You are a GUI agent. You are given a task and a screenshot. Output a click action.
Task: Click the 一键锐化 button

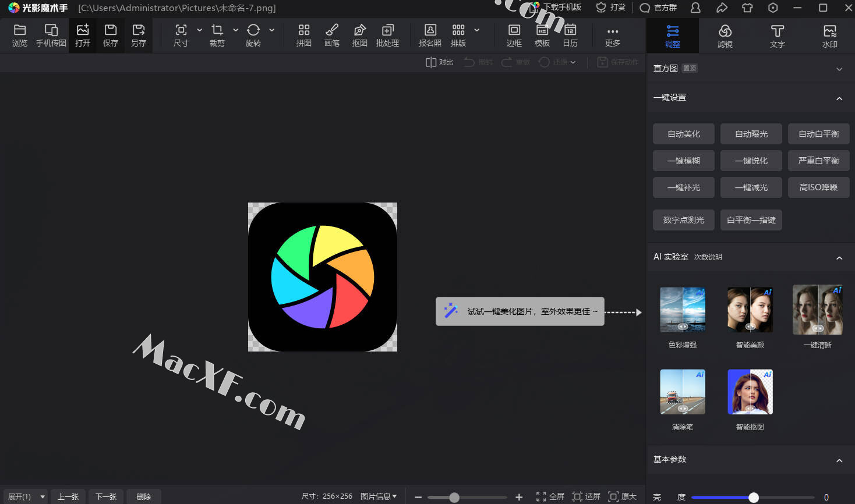pos(751,161)
